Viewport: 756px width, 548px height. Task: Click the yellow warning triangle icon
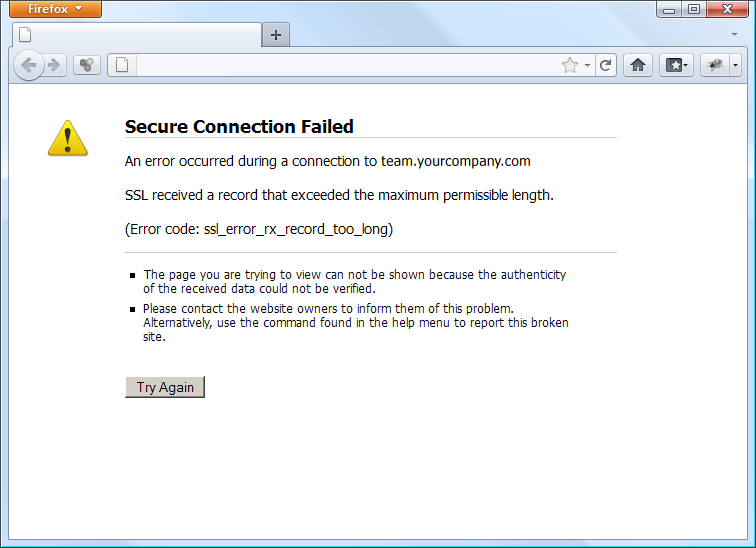68,138
